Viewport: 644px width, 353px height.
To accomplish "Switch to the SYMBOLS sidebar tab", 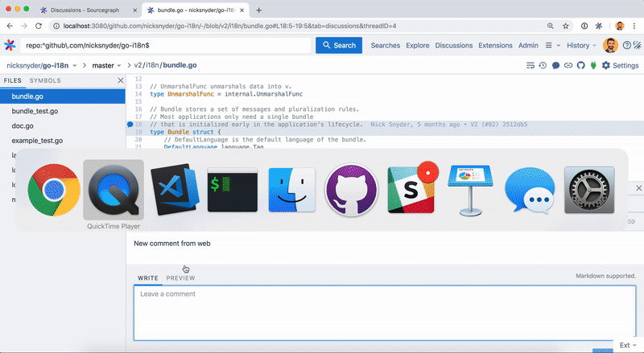I will pos(45,80).
